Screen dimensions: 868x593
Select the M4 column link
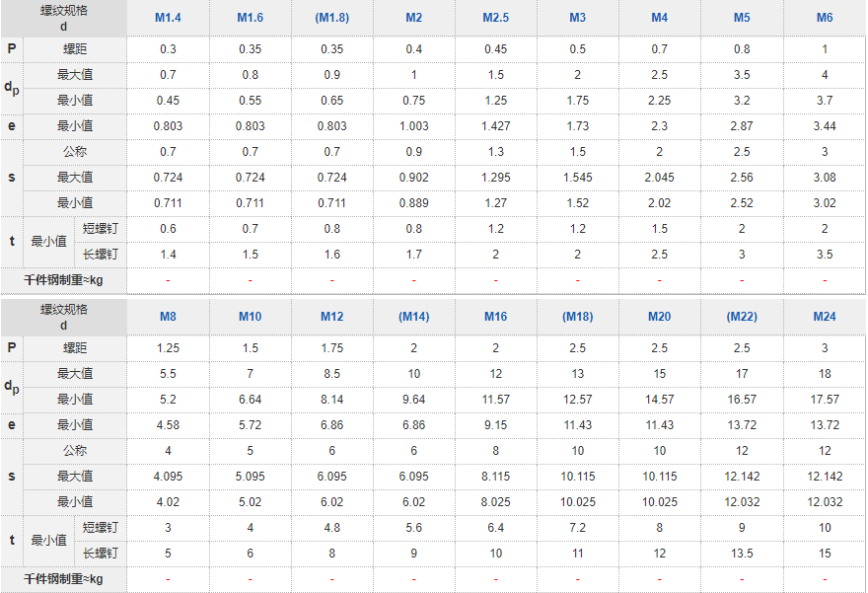659,18
